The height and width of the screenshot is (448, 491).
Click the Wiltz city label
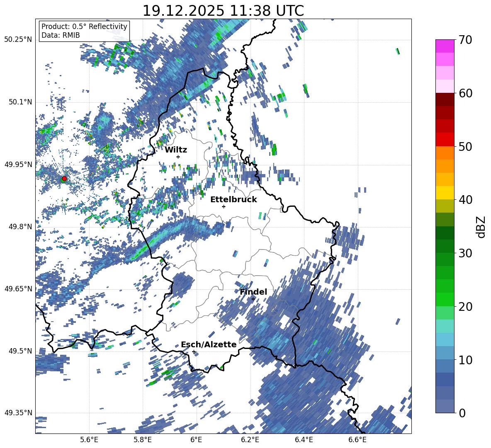point(176,150)
